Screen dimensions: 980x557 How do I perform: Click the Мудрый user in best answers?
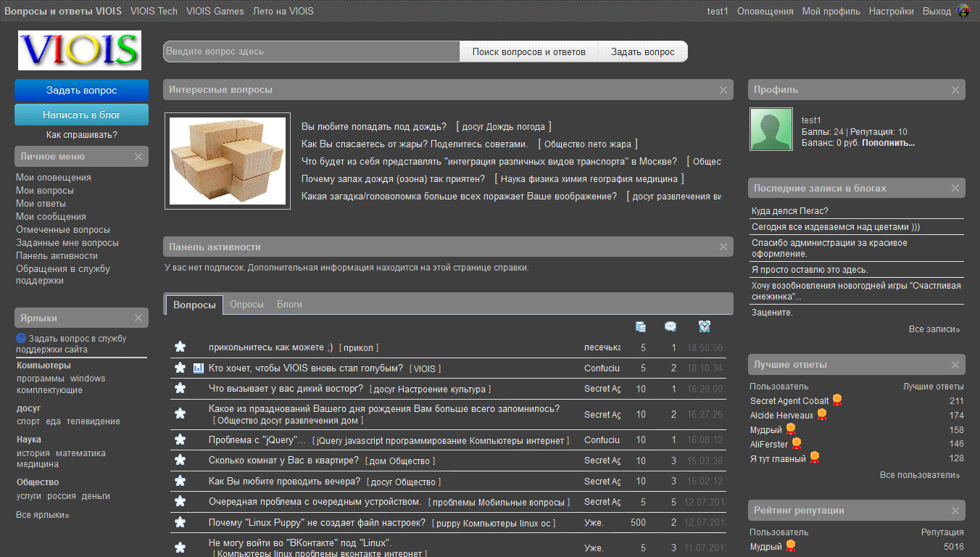coord(766,430)
